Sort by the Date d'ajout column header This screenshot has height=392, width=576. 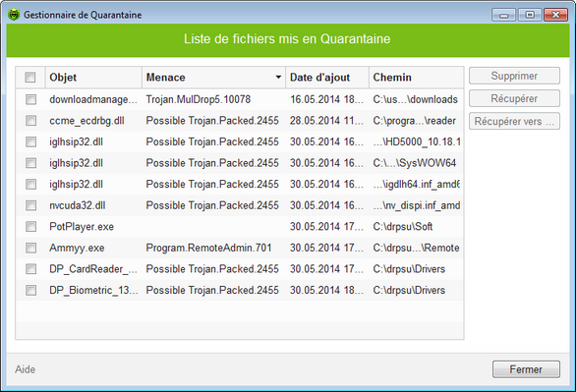pyautogui.click(x=327, y=77)
